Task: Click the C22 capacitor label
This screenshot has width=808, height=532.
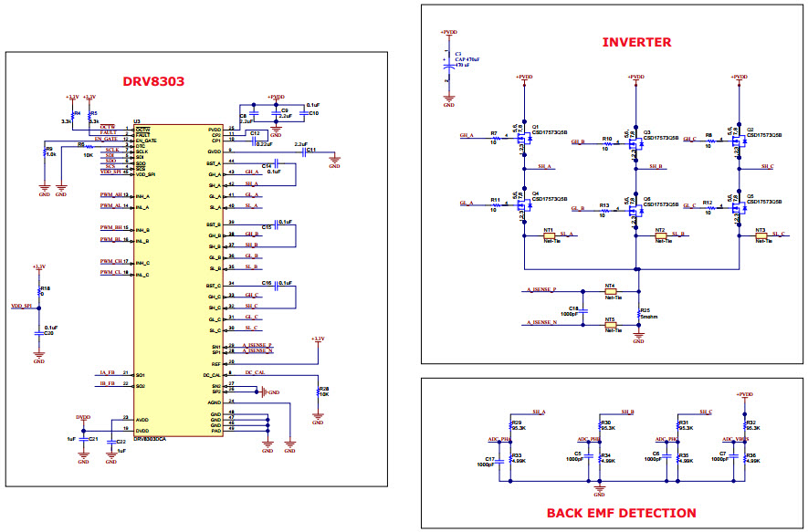Action: [121, 442]
